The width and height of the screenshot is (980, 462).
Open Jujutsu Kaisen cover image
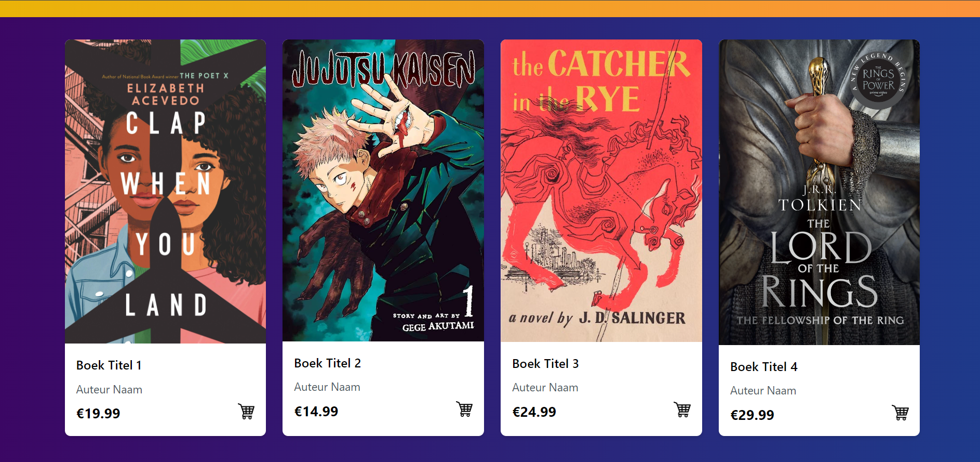tap(383, 190)
